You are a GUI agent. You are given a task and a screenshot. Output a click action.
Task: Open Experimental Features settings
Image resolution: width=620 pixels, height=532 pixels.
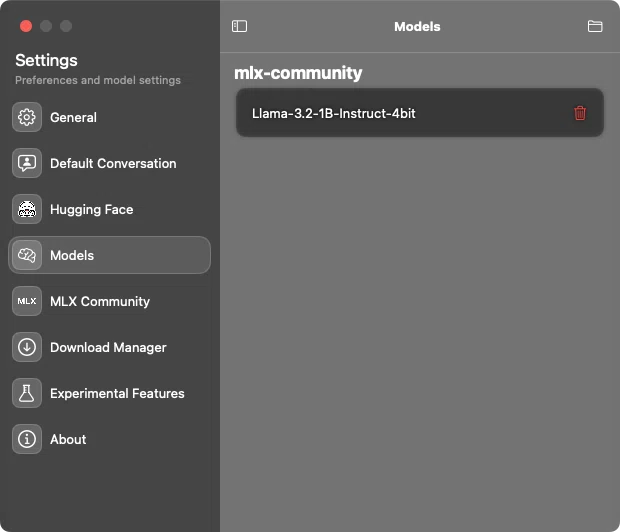click(x=109, y=393)
